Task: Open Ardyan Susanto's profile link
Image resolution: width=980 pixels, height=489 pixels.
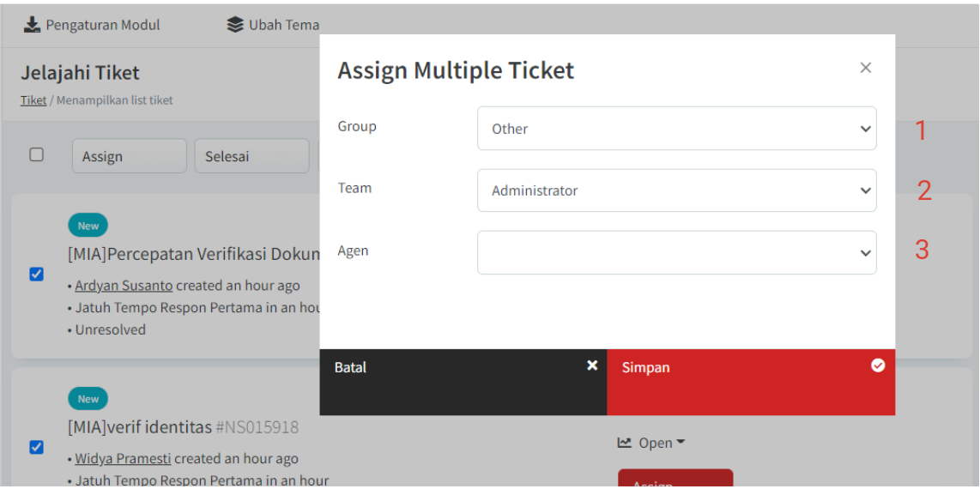Action: [x=124, y=285]
